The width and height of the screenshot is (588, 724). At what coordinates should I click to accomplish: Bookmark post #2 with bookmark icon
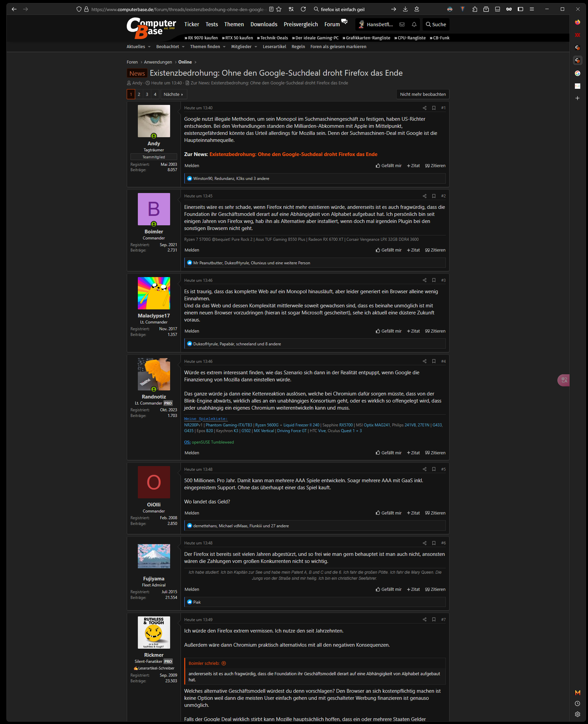[x=434, y=196]
